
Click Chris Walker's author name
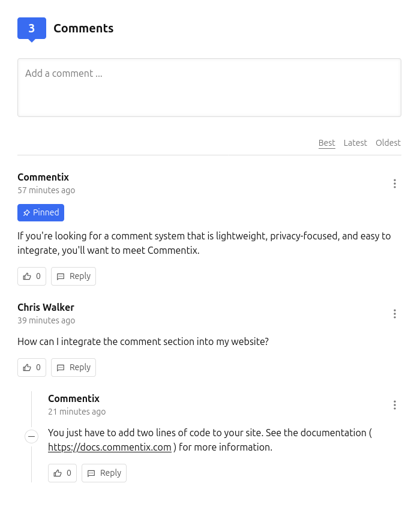pos(46,307)
